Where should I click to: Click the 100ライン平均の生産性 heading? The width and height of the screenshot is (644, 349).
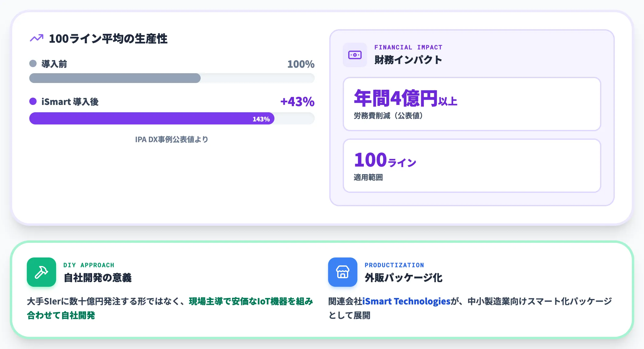pyautogui.click(x=108, y=38)
